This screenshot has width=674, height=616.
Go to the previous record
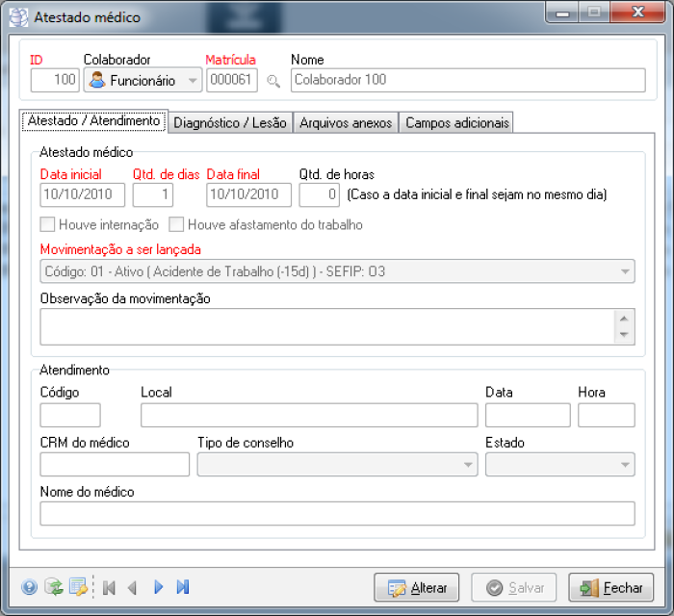(133, 587)
